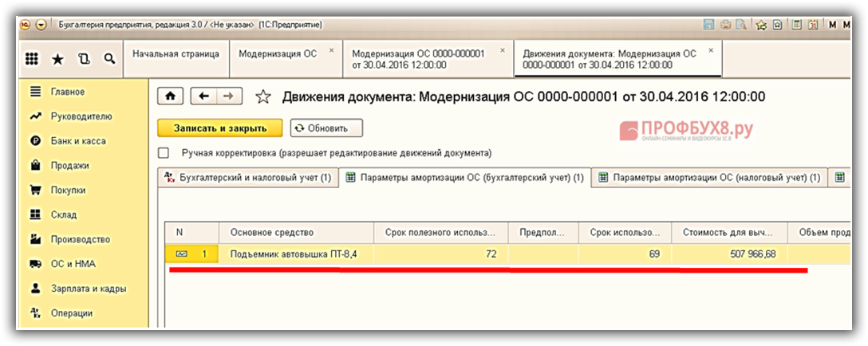The width and height of the screenshot is (868, 346).
Task: Open the calendar icon in title bar
Action: click(812, 25)
